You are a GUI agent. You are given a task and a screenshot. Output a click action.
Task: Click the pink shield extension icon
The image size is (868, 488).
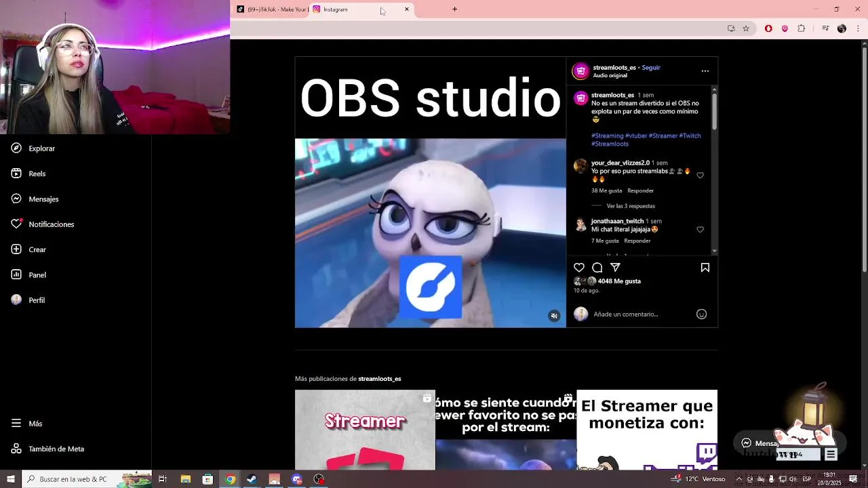(x=785, y=28)
